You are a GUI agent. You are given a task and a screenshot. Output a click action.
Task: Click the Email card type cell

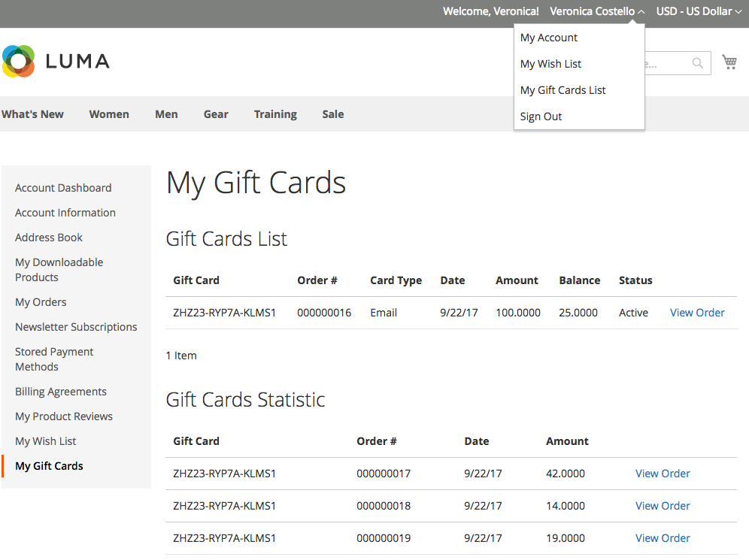pos(384,313)
